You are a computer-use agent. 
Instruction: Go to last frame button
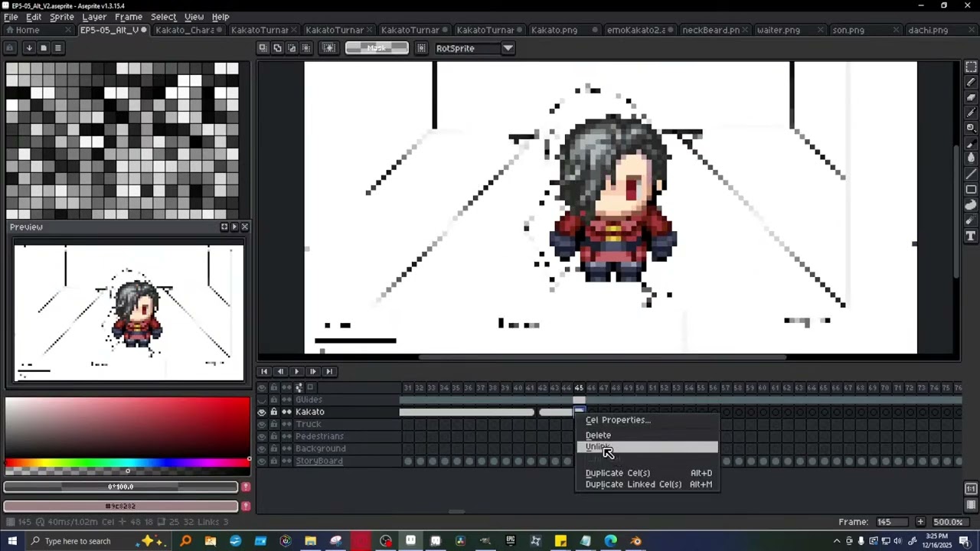click(329, 372)
